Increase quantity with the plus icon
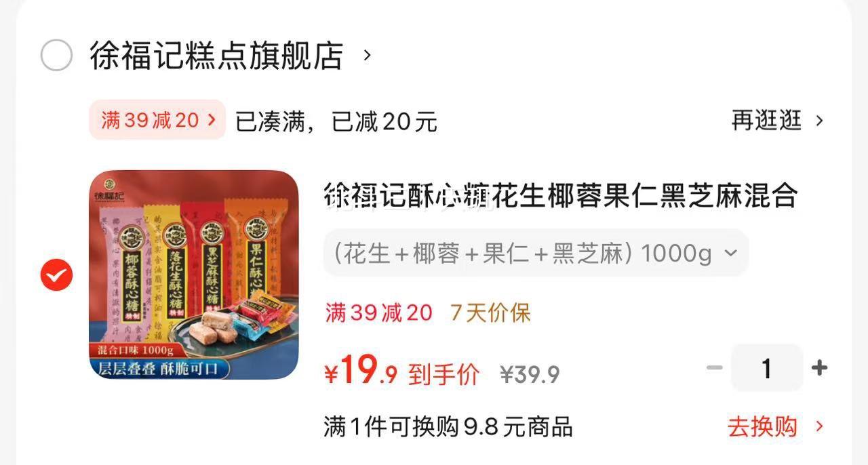The image size is (868, 465). tap(820, 368)
